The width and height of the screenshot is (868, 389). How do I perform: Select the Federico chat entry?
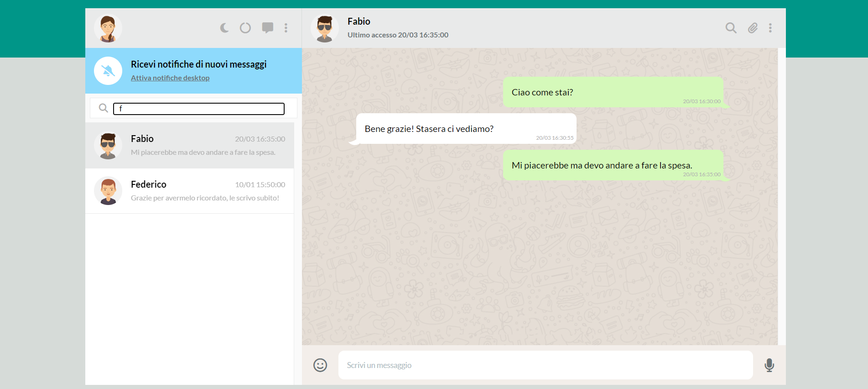pos(189,191)
